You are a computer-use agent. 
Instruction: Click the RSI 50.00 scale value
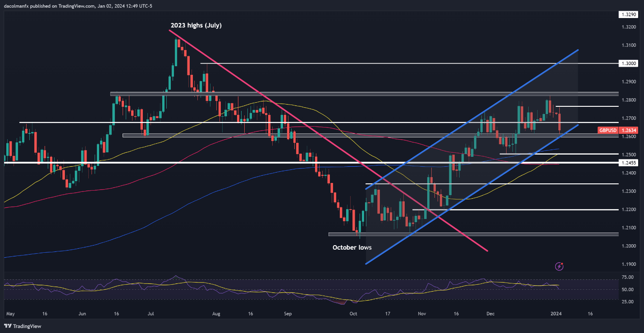click(x=627, y=289)
